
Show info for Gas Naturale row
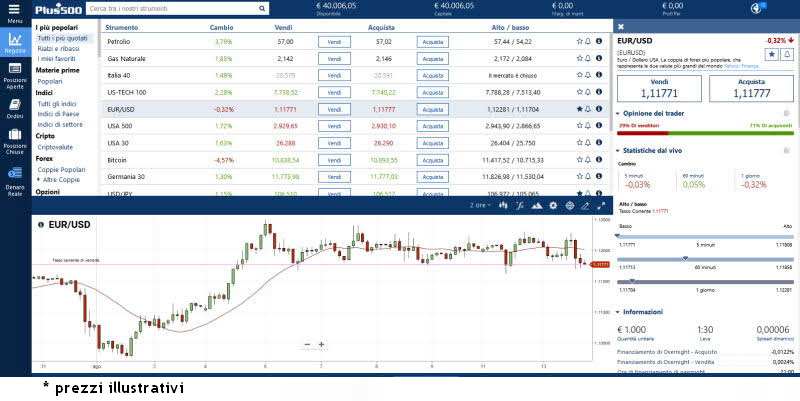pos(598,59)
